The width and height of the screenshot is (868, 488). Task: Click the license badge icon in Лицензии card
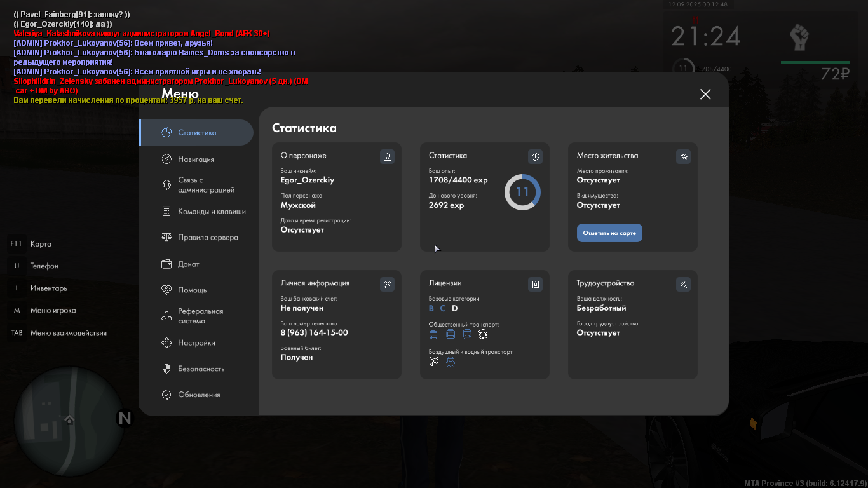point(535,284)
